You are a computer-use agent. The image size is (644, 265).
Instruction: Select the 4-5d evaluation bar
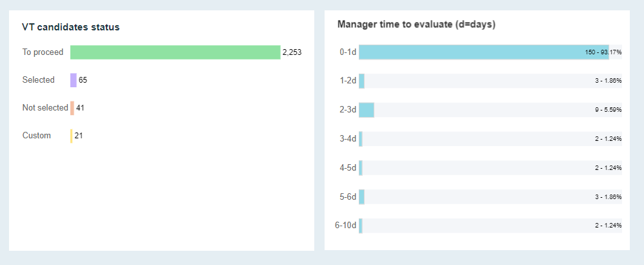pyautogui.click(x=361, y=168)
